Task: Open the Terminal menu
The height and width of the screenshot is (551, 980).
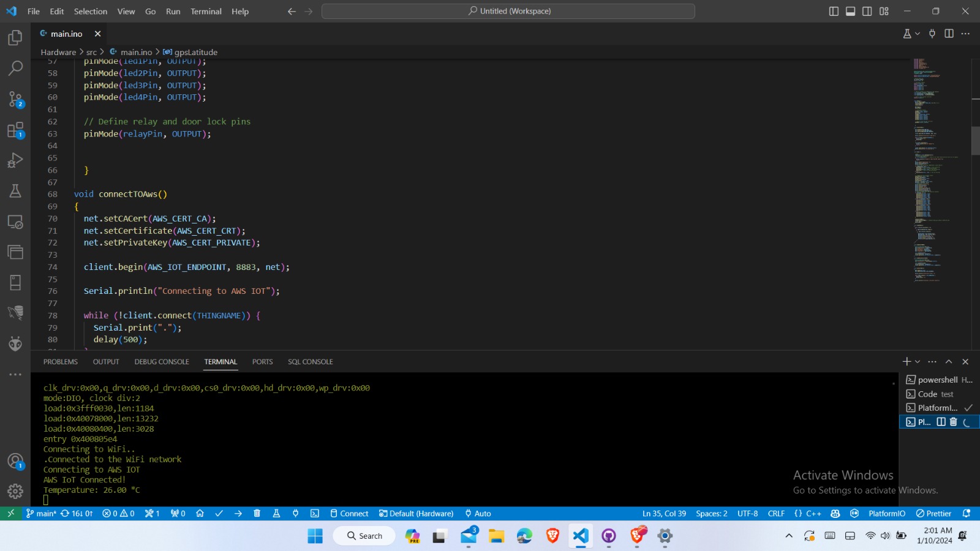Action: 206,11
